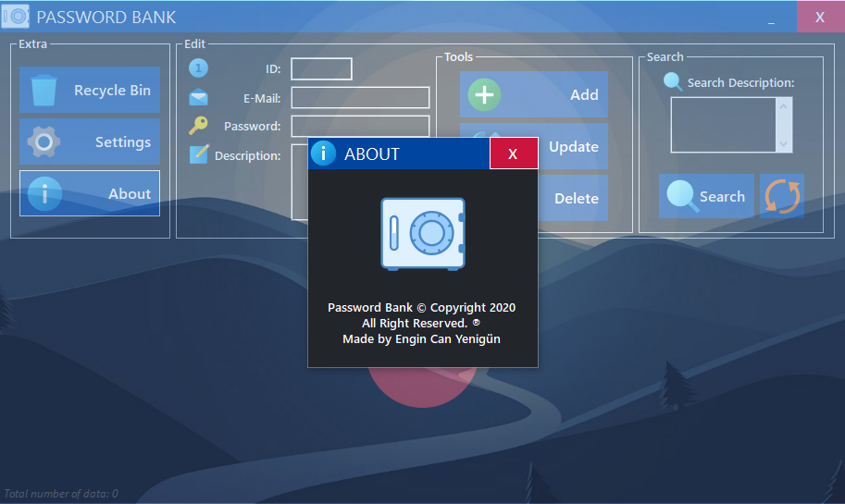The width and height of the screenshot is (845, 504).
Task: Click the ID input field
Action: tap(322, 69)
